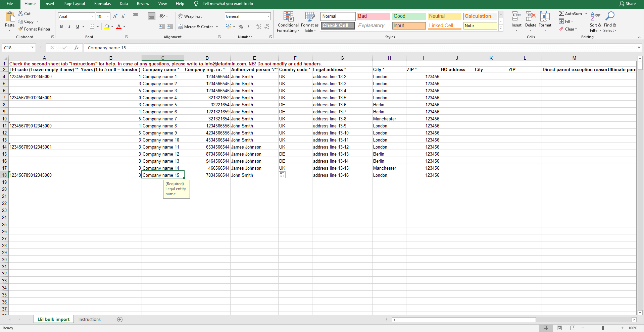
Task: Open the Page Layout tab
Action: coord(74,4)
